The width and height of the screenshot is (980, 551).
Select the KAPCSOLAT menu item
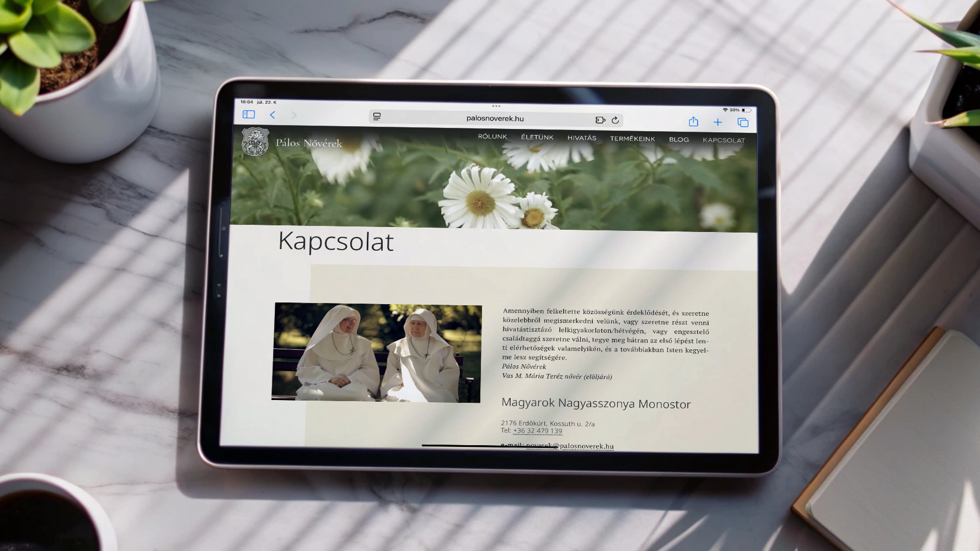click(724, 140)
